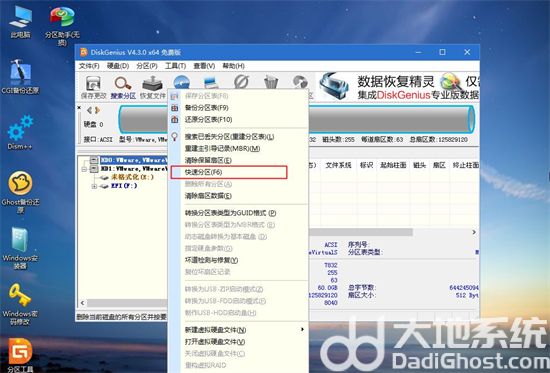The height and width of the screenshot is (373, 550).
Task: Click the blue disk quick-partition toolbar icon
Action: click(x=182, y=82)
